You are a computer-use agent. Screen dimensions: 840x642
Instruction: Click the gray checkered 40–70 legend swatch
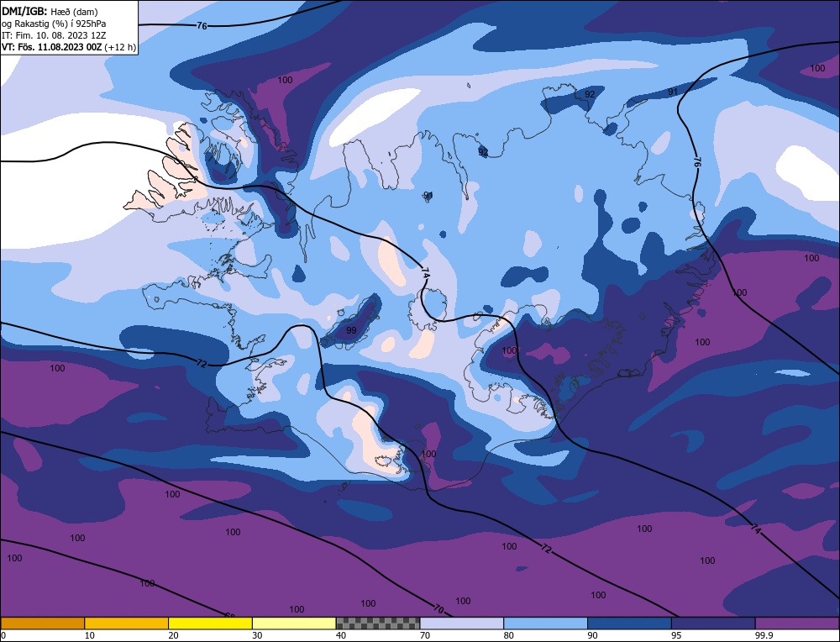[378, 623]
